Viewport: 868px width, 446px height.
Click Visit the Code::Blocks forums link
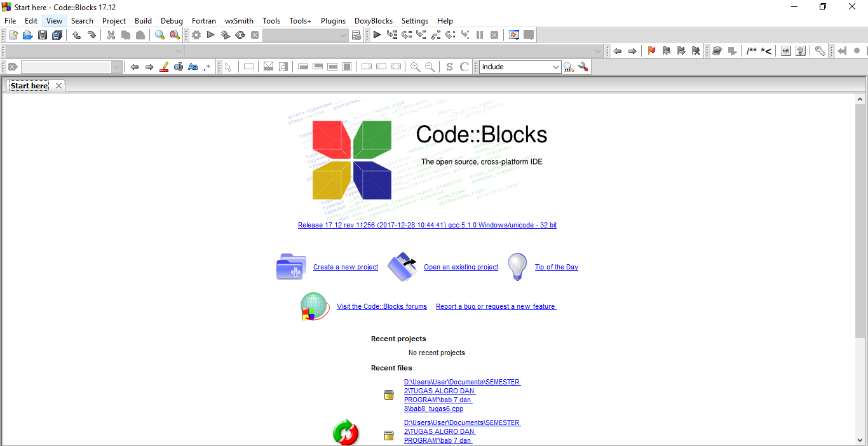click(382, 306)
